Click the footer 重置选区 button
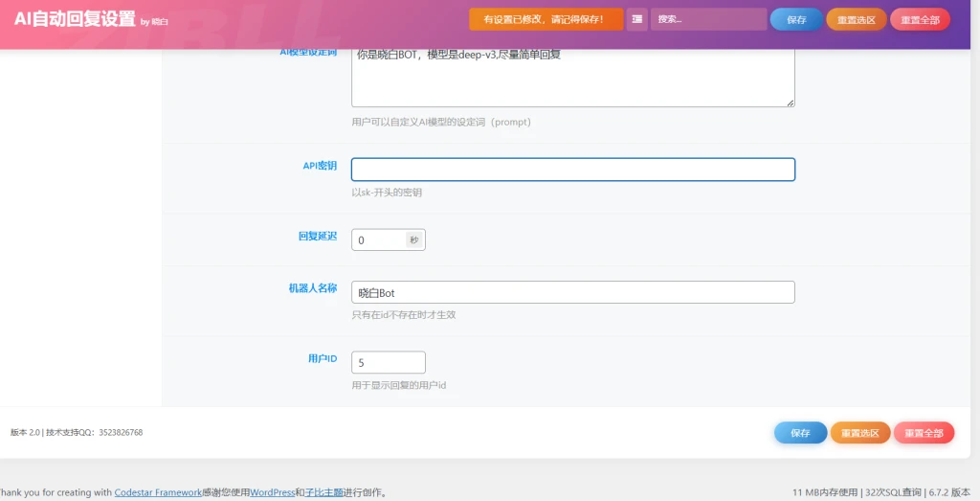980x501 pixels. pos(859,433)
